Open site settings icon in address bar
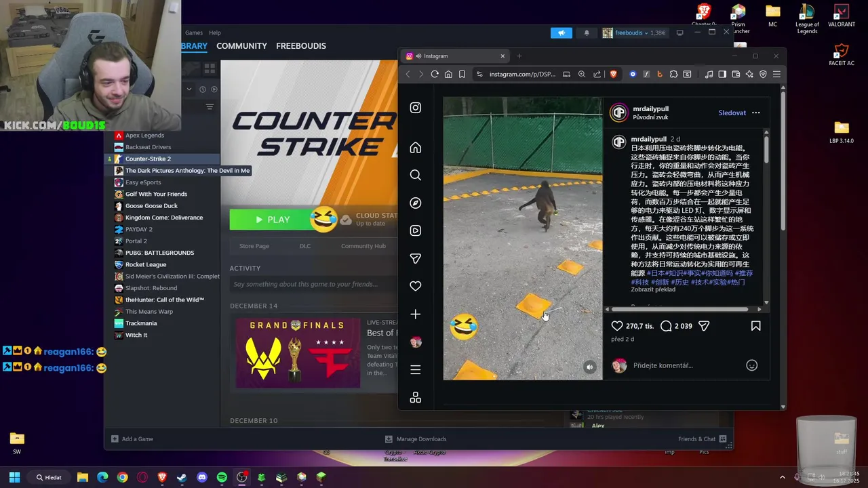Image resolution: width=868 pixels, height=488 pixels. tap(479, 75)
